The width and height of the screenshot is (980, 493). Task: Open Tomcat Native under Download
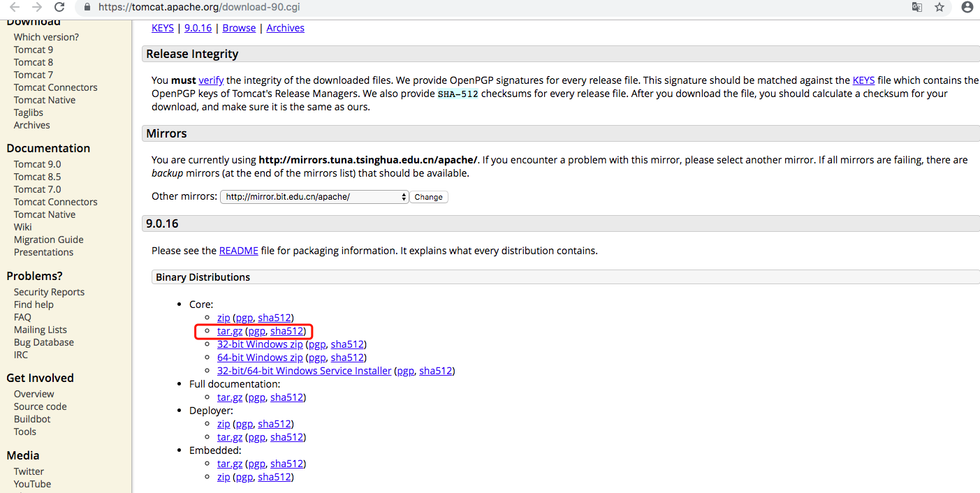45,100
